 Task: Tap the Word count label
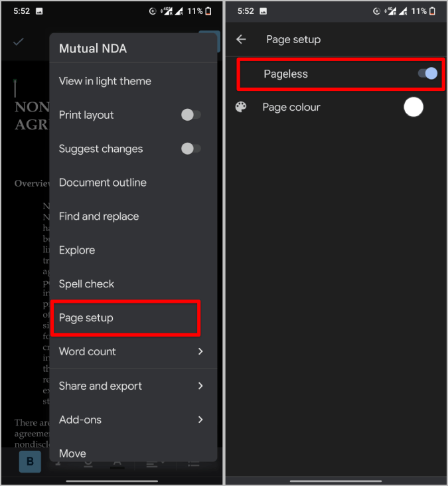[x=88, y=351]
